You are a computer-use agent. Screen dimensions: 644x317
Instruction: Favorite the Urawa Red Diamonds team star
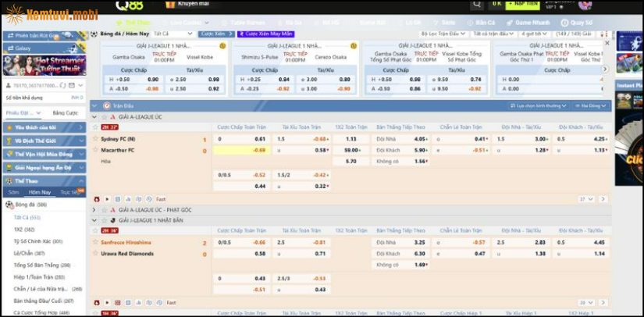(x=95, y=253)
